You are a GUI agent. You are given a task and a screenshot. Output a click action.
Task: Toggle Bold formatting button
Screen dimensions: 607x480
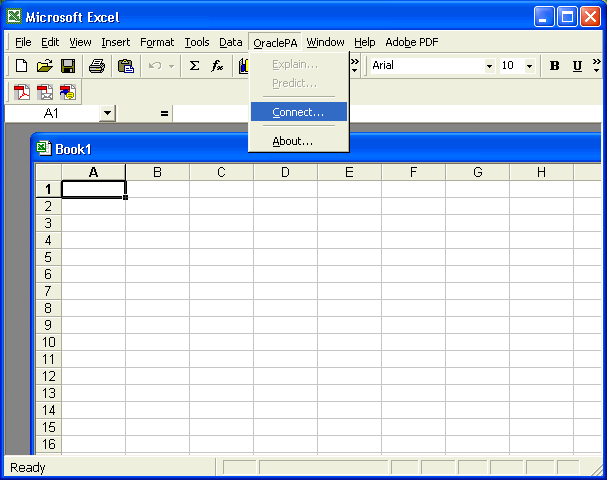click(x=554, y=66)
